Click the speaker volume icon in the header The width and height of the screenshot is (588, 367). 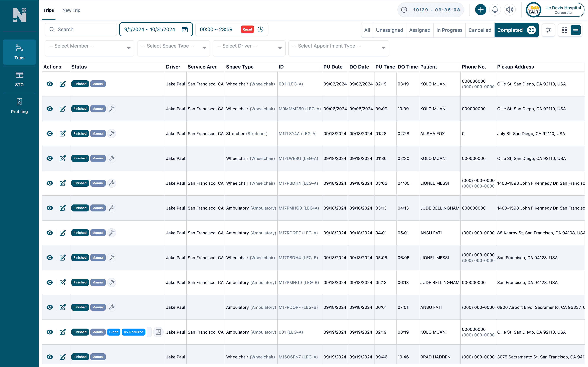pos(510,10)
